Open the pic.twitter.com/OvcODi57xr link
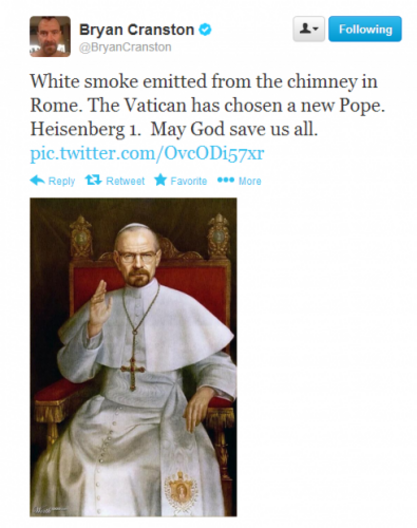Viewport: 417px width, 528px height. click(147, 153)
